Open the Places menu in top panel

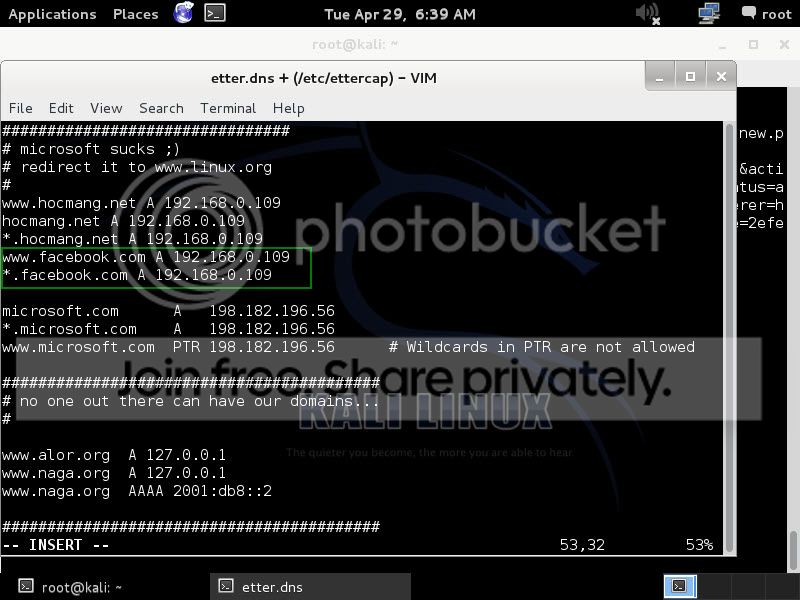tap(135, 14)
